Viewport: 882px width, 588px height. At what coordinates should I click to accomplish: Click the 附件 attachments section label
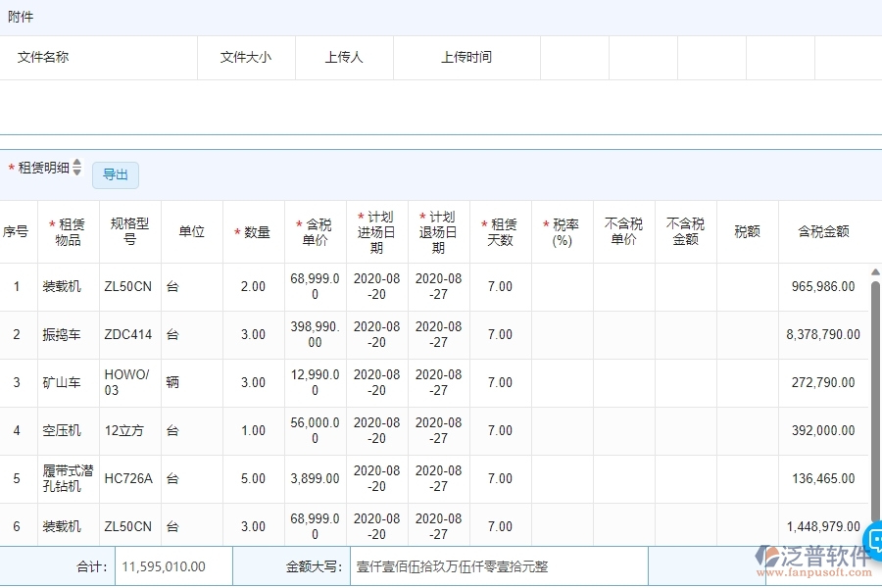(x=19, y=16)
